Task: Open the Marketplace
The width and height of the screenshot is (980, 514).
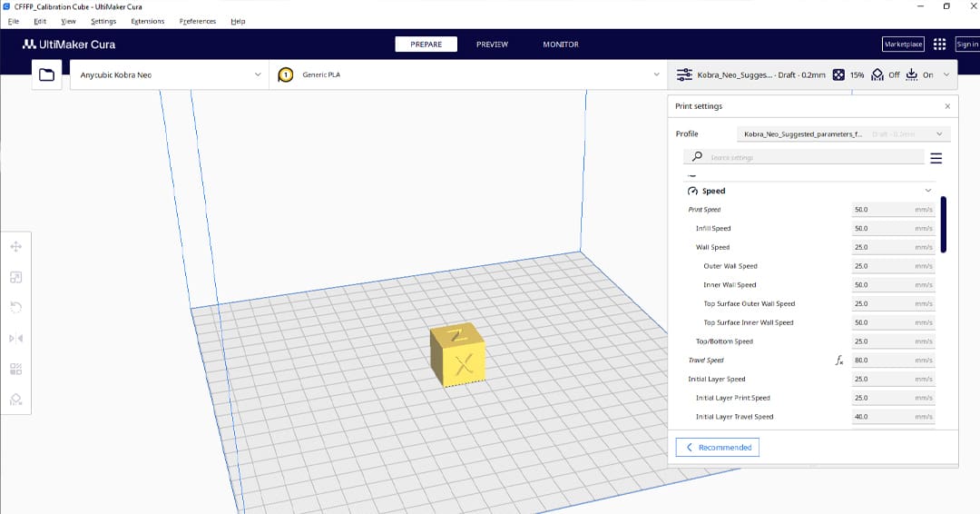Action: [x=903, y=44]
